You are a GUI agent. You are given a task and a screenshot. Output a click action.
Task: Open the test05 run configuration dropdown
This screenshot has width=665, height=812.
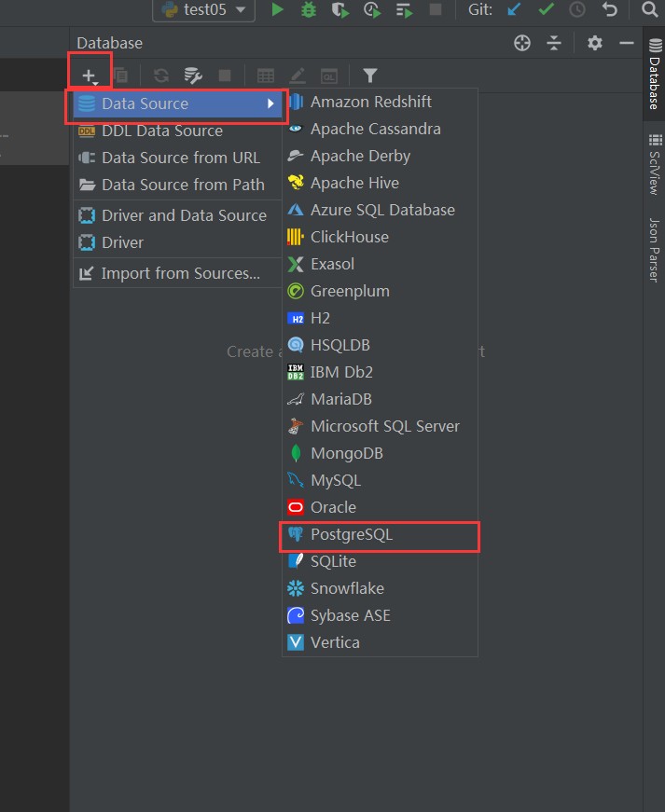coord(203,10)
